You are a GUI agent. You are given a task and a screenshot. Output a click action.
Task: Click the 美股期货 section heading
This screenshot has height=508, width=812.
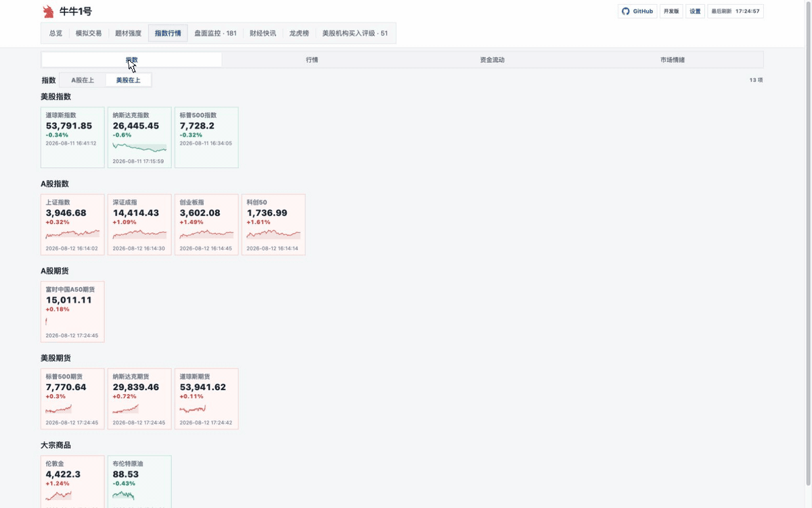tap(55, 358)
